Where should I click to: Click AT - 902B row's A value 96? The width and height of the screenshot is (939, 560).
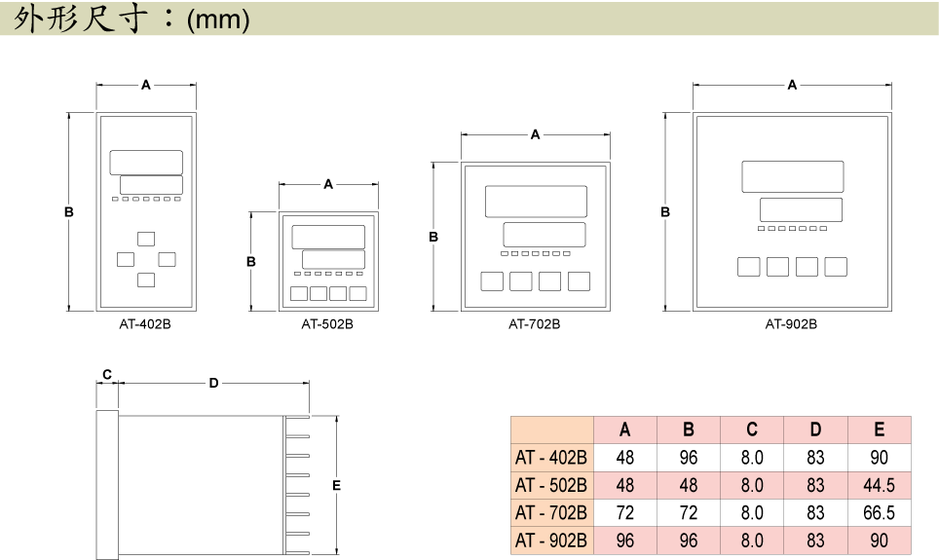[x=624, y=541]
